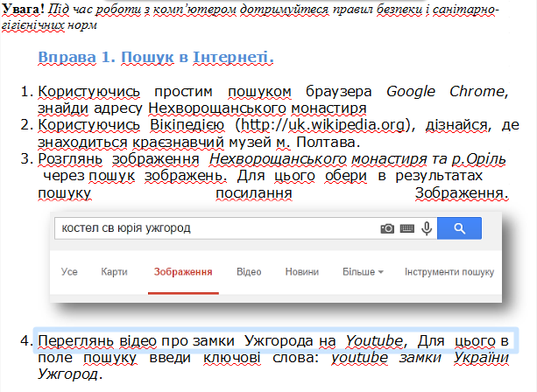Click the word 'Ужгород.' ending item 4
This screenshot has height=392, width=537.
point(70,374)
